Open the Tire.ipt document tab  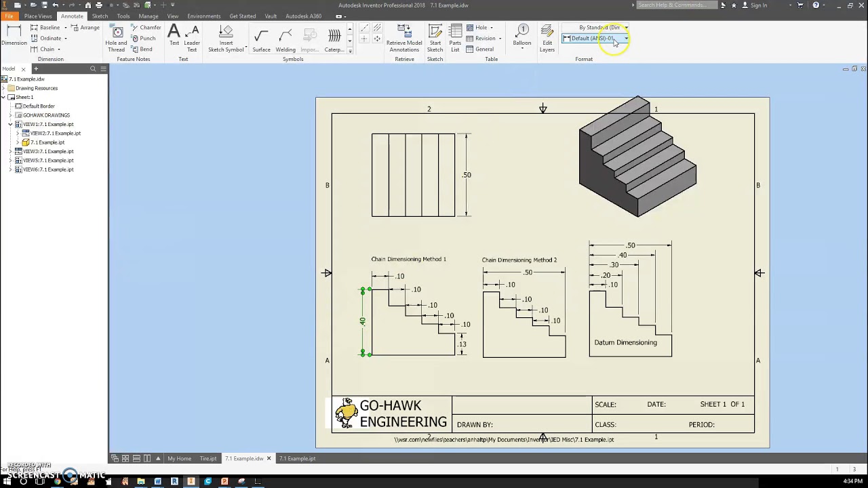(x=208, y=459)
